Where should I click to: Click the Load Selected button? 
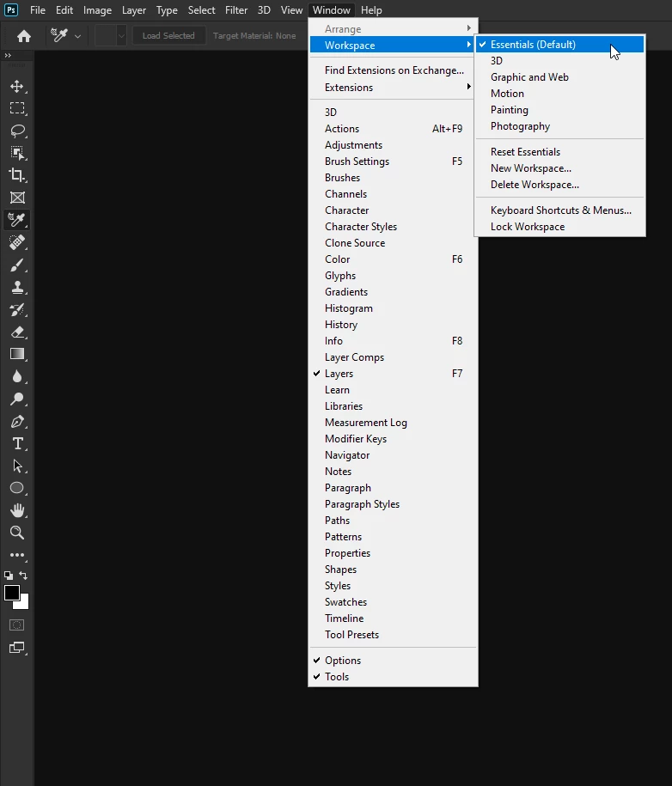click(168, 35)
